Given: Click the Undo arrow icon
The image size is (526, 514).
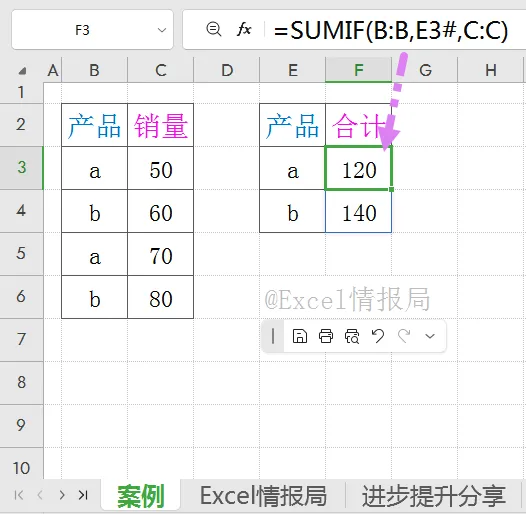Looking at the screenshot, I should tap(378, 336).
